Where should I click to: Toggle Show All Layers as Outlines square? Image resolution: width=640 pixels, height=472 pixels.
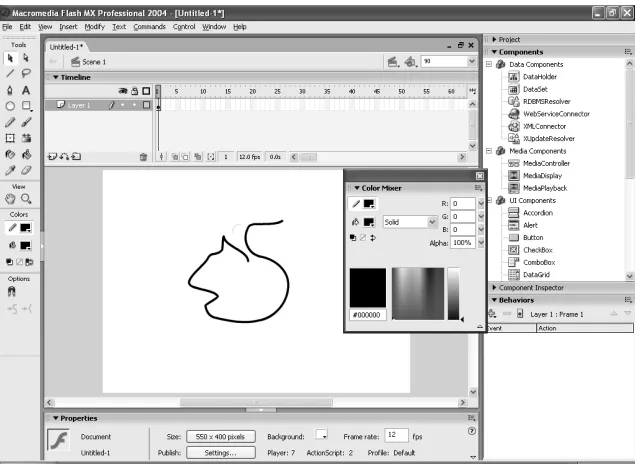(146, 91)
